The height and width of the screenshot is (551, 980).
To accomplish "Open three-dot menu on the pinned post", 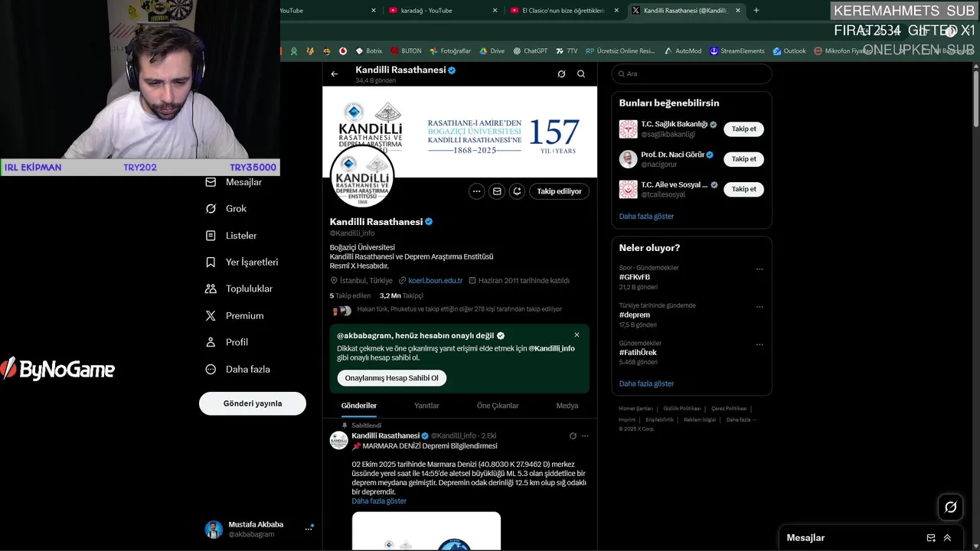I will [x=585, y=436].
